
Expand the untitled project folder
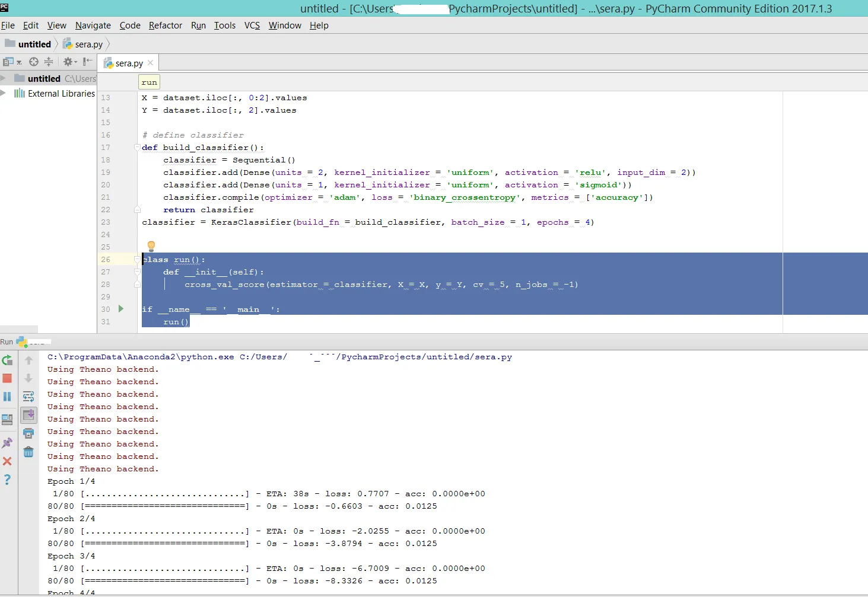[4, 78]
